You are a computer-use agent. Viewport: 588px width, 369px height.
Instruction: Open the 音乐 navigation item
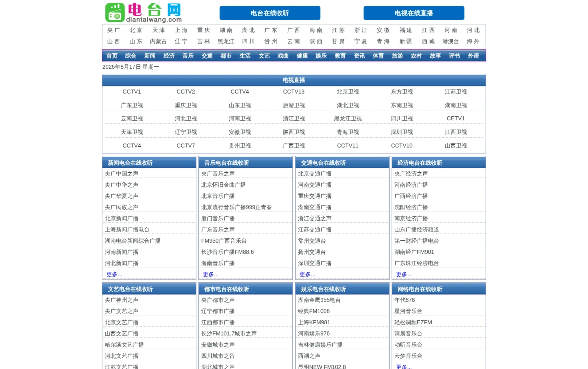(188, 56)
